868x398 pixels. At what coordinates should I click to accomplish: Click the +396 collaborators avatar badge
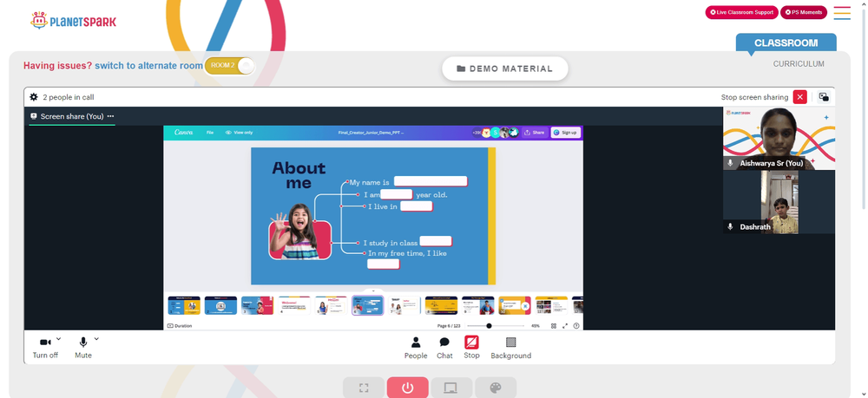[x=477, y=133]
